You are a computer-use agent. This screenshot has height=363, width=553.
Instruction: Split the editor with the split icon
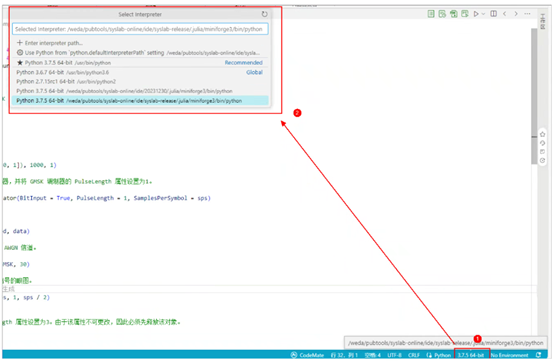click(x=493, y=14)
